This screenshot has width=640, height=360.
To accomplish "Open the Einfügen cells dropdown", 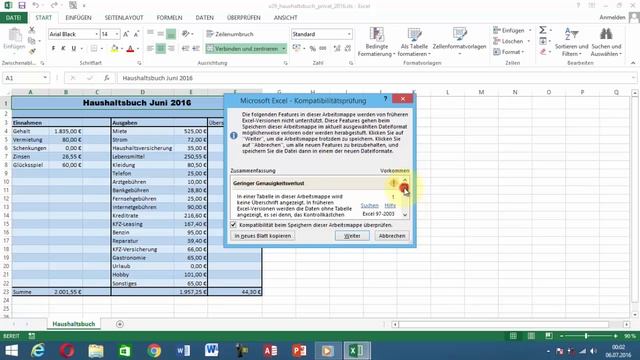I will pyautogui.click(x=530, y=31).
